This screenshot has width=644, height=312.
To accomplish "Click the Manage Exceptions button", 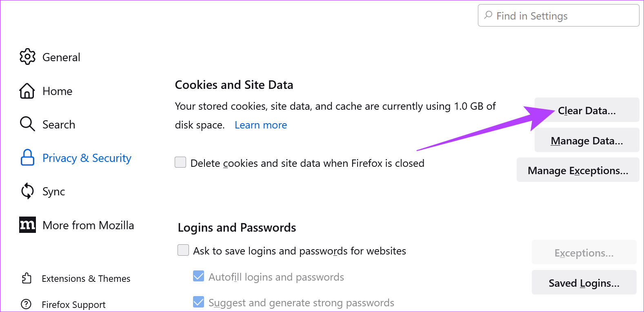I will tap(577, 170).
